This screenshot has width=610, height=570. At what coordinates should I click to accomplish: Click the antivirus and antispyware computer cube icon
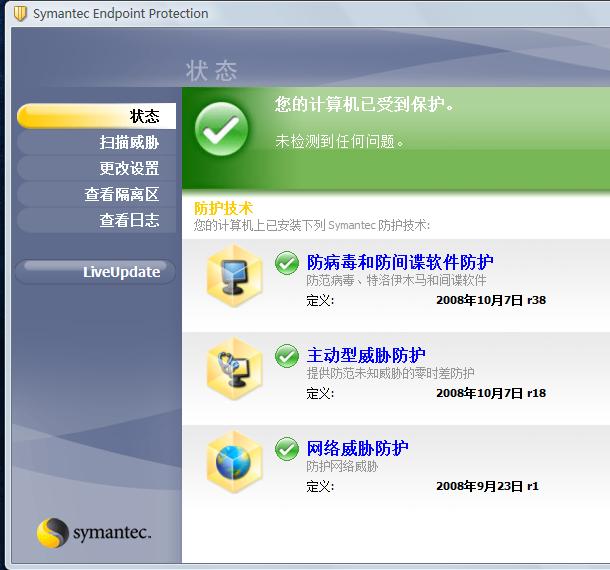click(234, 276)
